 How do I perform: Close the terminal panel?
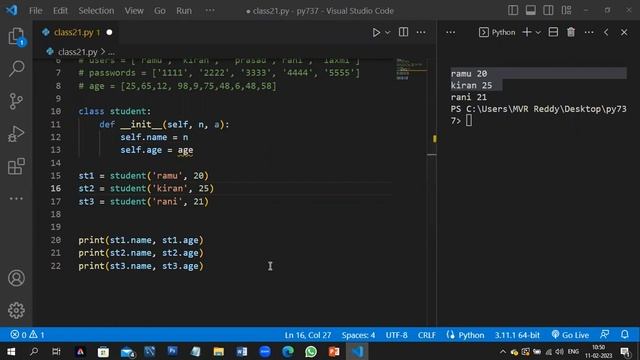(x=624, y=32)
